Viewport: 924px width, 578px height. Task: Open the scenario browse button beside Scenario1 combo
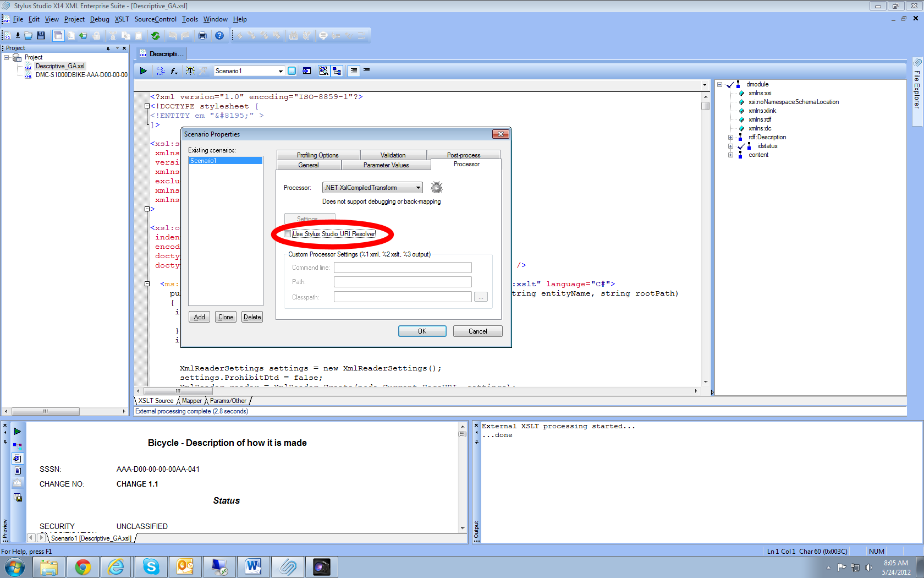point(291,71)
